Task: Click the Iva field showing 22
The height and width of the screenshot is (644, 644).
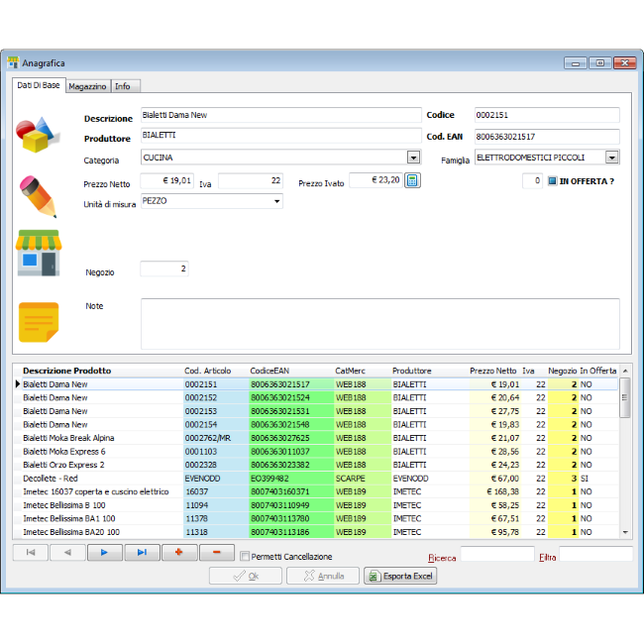Action: click(251, 180)
